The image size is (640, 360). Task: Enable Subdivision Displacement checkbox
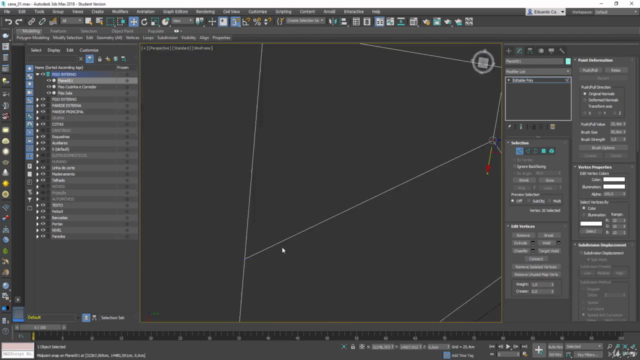click(581, 253)
